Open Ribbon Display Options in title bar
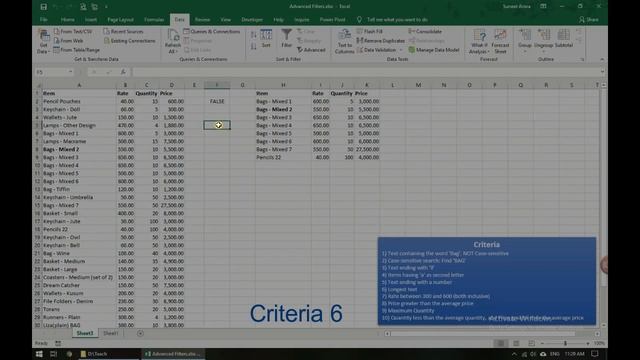Viewport: 640px width, 360px height. (543, 7)
